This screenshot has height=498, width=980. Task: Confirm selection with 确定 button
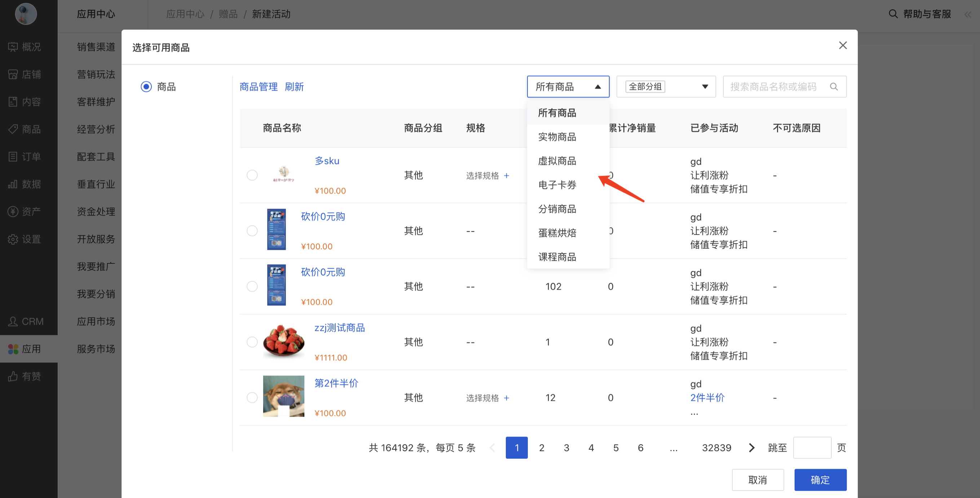coord(820,480)
